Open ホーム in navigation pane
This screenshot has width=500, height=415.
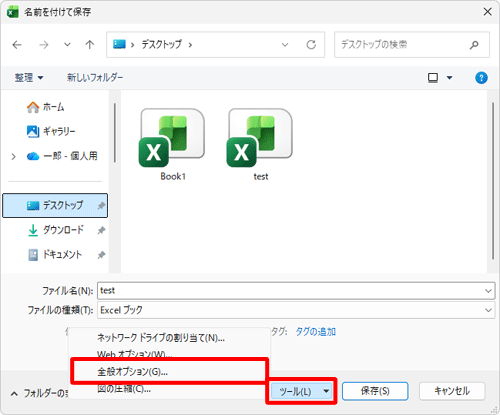45,107
